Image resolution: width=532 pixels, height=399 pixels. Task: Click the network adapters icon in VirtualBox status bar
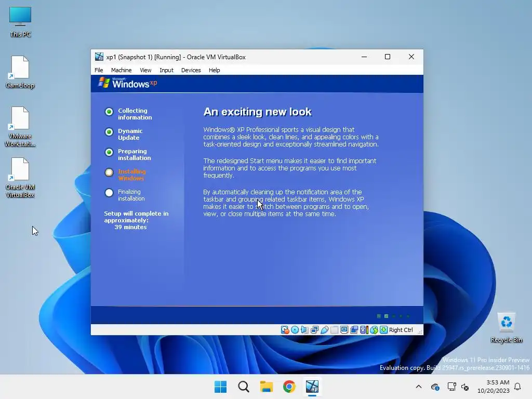tap(314, 330)
